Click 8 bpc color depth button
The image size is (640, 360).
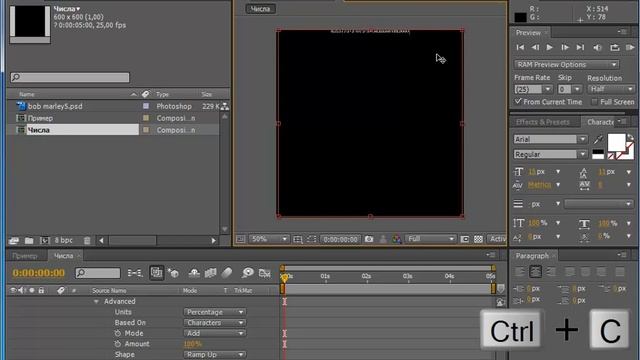(63, 240)
